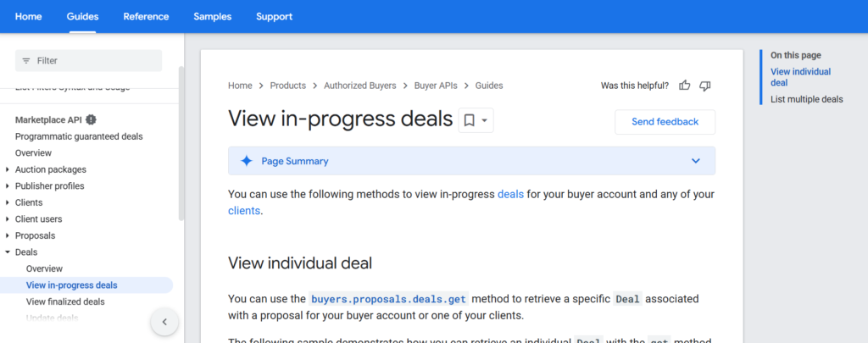Open View finalized deals in sidebar
Image resolution: width=868 pixels, height=343 pixels.
65,302
